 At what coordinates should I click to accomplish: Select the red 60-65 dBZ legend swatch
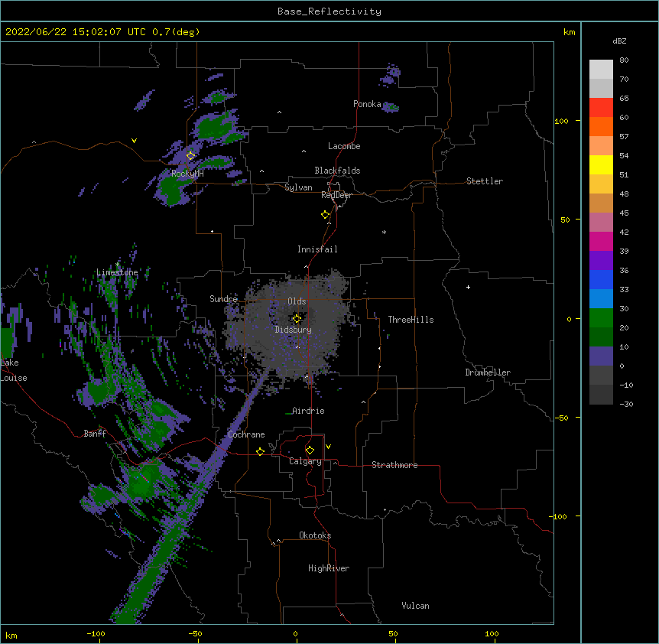[601, 108]
